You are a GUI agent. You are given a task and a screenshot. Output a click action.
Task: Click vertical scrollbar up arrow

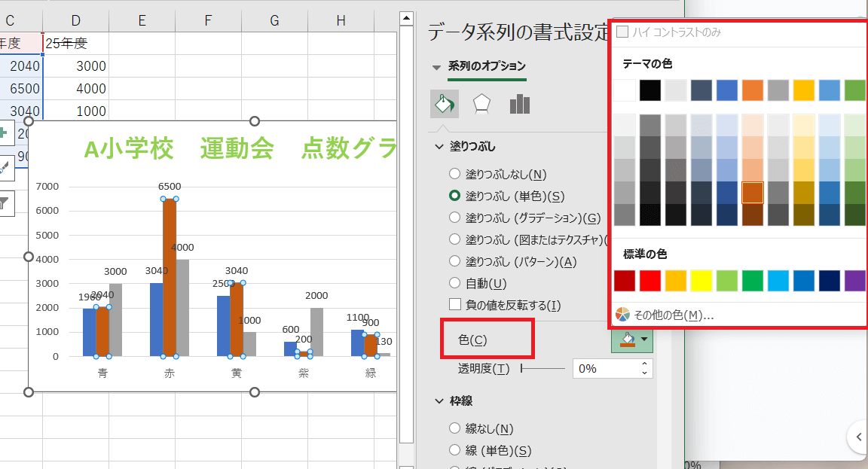pyautogui.click(x=406, y=18)
